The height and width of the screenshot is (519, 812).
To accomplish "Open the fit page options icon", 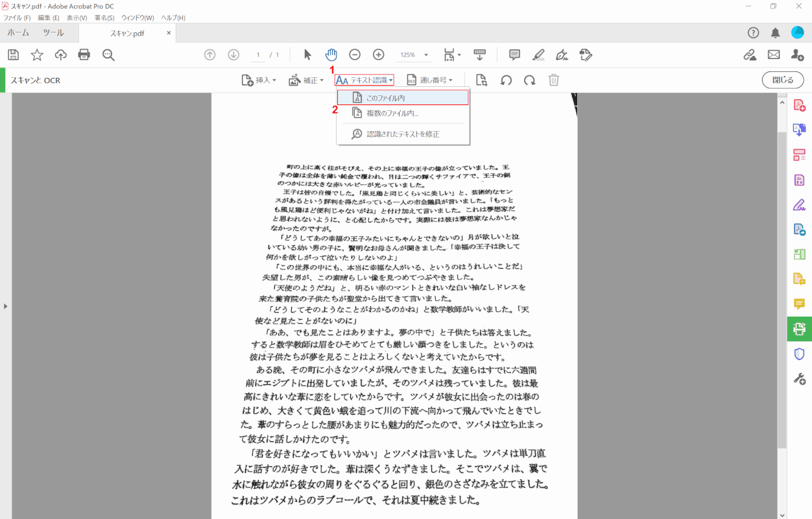I will coord(452,55).
